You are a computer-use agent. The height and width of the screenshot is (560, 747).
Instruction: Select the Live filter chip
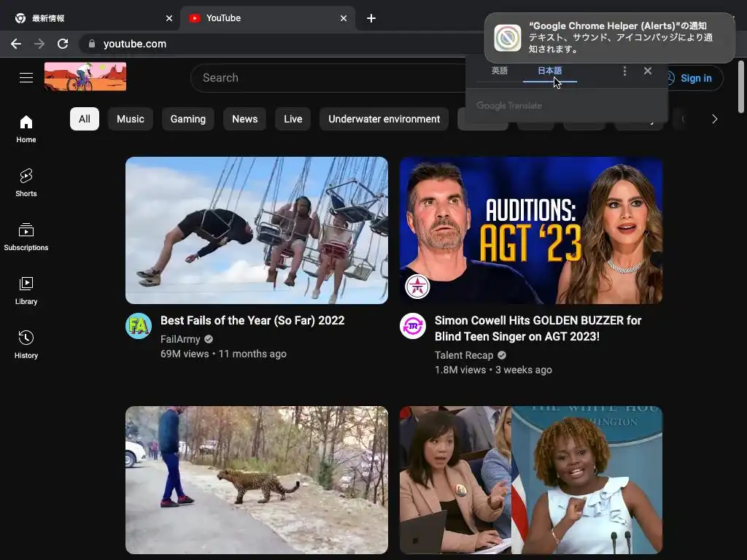293,119
